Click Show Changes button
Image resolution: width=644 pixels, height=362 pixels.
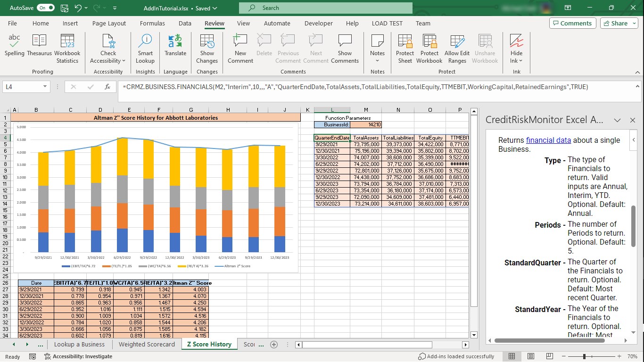tap(207, 49)
